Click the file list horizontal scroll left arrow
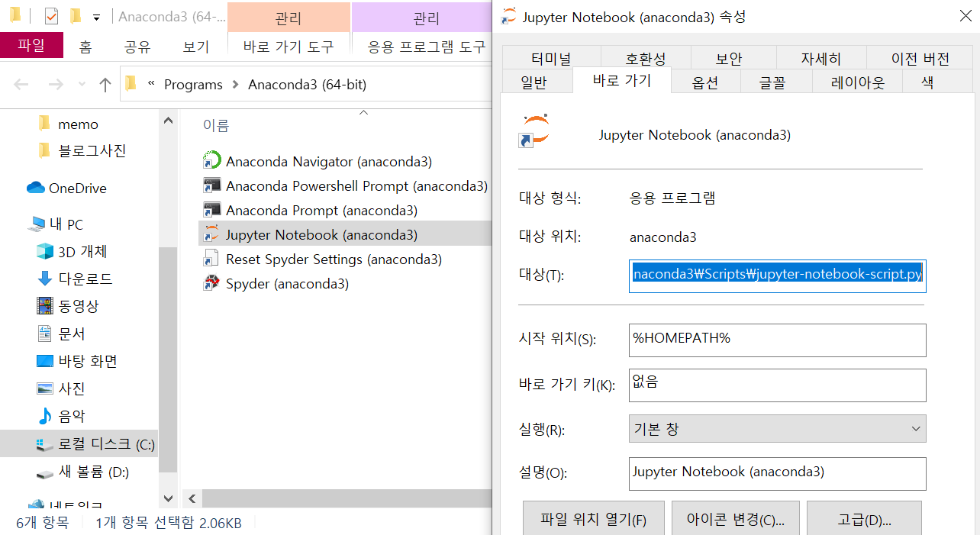This screenshot has height=535, width=980. [192, 499]
